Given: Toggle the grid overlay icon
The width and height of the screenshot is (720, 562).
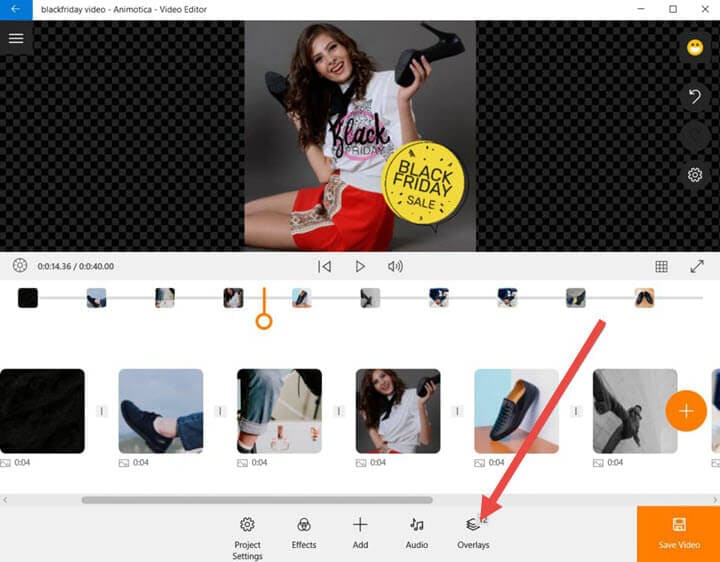Looking at the screenshot, I should [x=661, y=267].
